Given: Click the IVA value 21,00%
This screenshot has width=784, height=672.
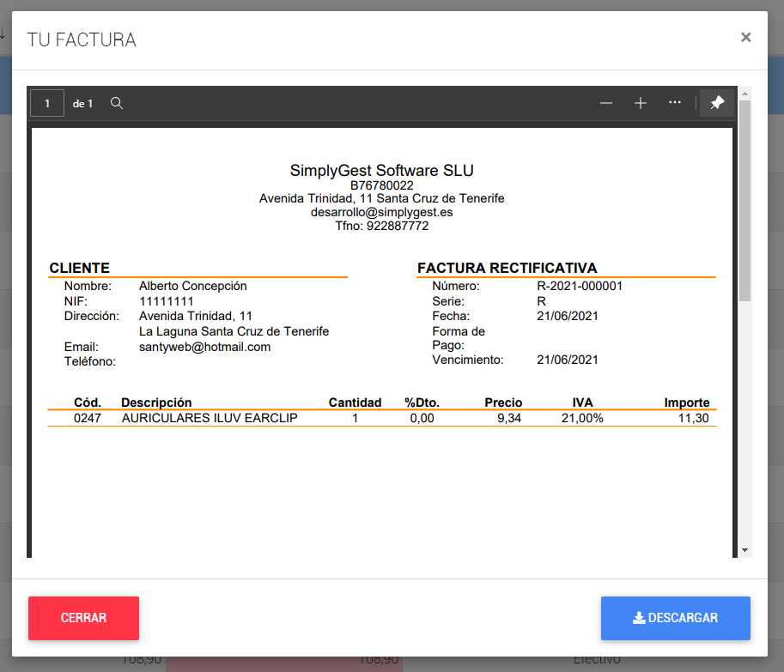Looking at the screenshot, I should pyautogui.click(x=582, y=418).
